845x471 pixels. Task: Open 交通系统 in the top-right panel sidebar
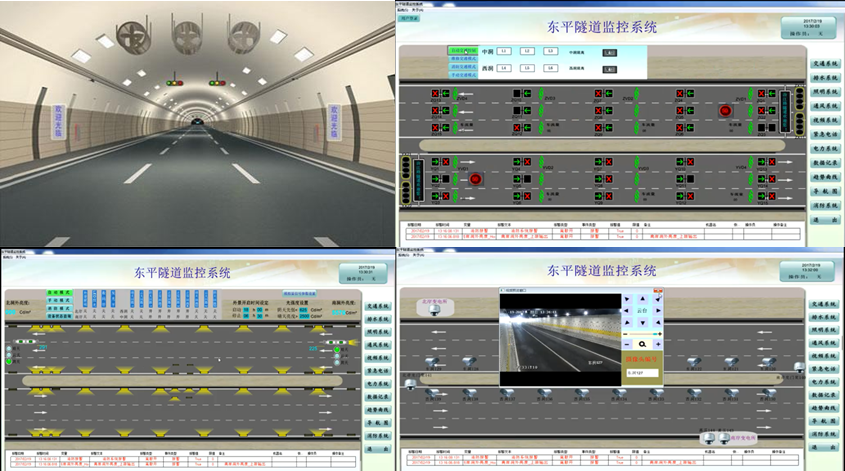pos(824,64)
